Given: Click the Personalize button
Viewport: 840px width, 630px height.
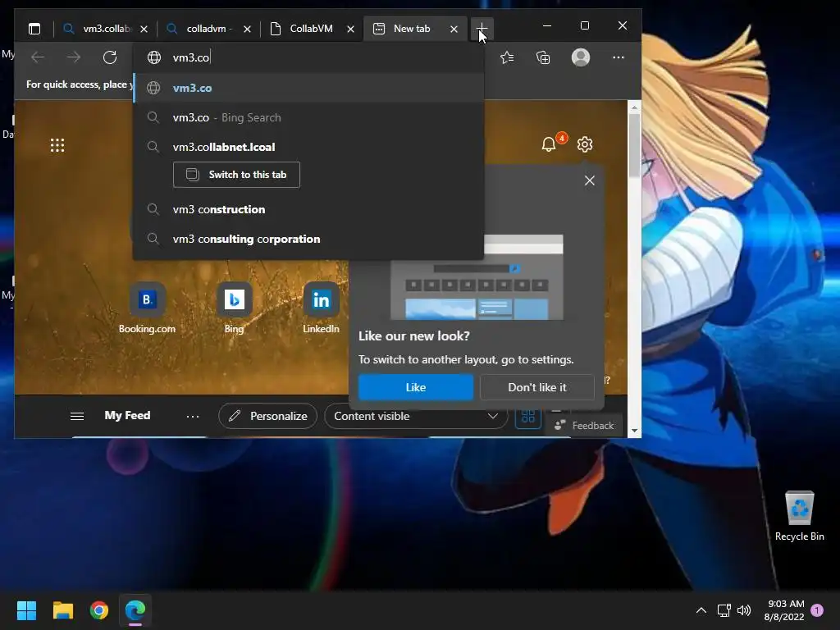Looking at the screenshot, I should click(268, 416).
